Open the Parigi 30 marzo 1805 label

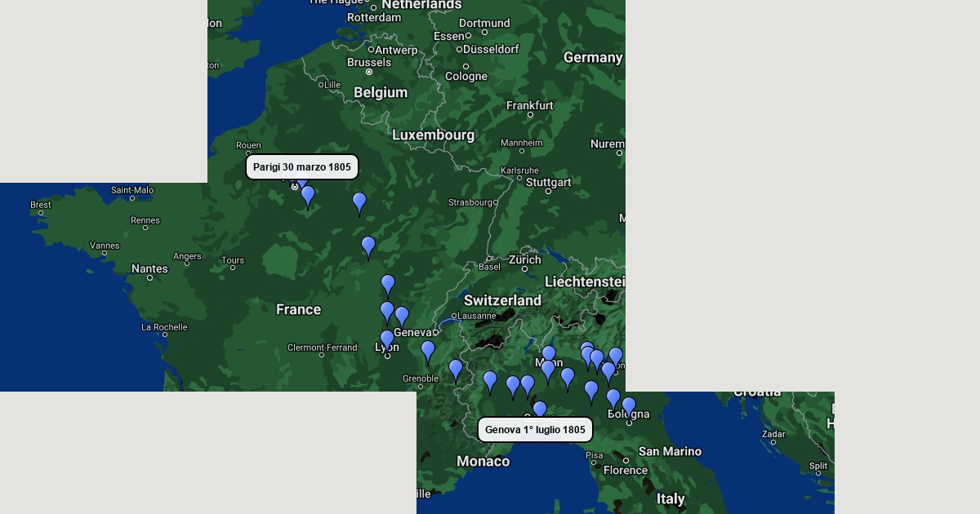click(x=302, y=167)
